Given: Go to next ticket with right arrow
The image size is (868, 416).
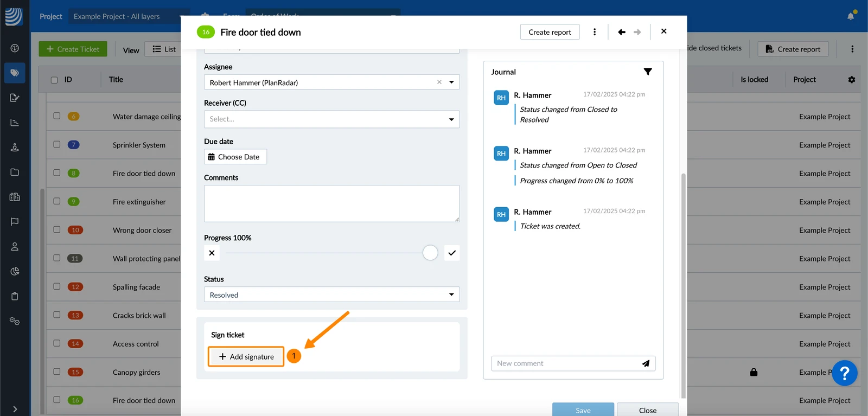Looking at the screenshot, I should (637, 32).
